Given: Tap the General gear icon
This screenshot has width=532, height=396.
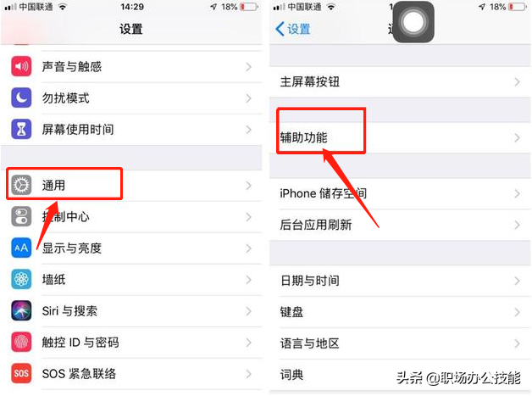Looking at the screenshot, I should 21,185.
